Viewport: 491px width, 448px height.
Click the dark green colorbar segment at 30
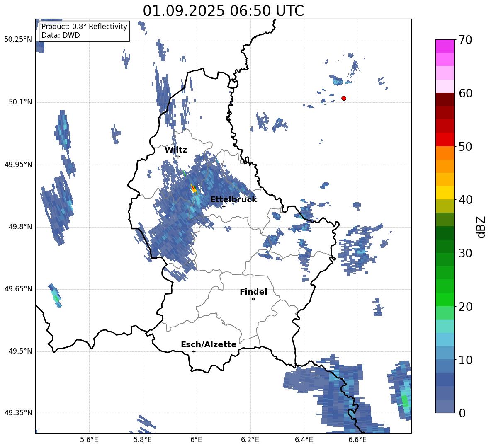pyautogui.click(x=445, y=246)
